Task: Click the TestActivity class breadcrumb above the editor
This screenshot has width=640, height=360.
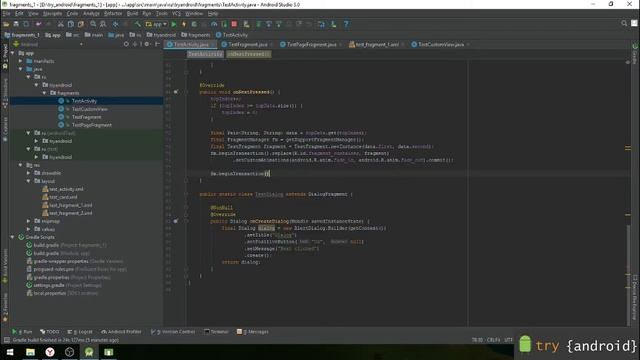Action: [x=205, y=54]
